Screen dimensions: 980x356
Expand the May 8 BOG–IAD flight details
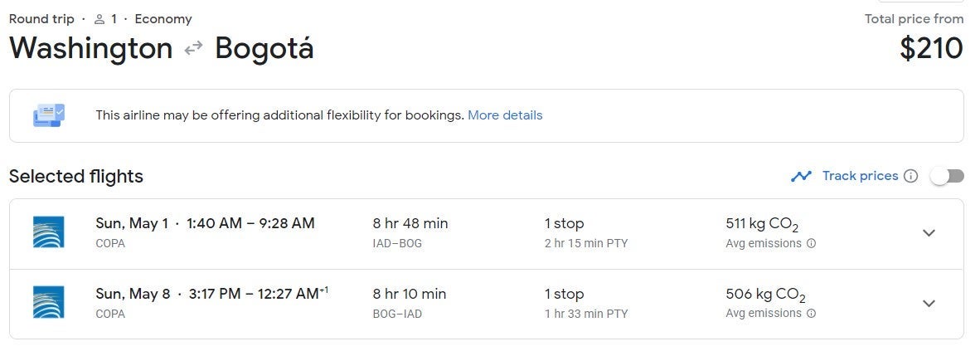coord(929,304)
